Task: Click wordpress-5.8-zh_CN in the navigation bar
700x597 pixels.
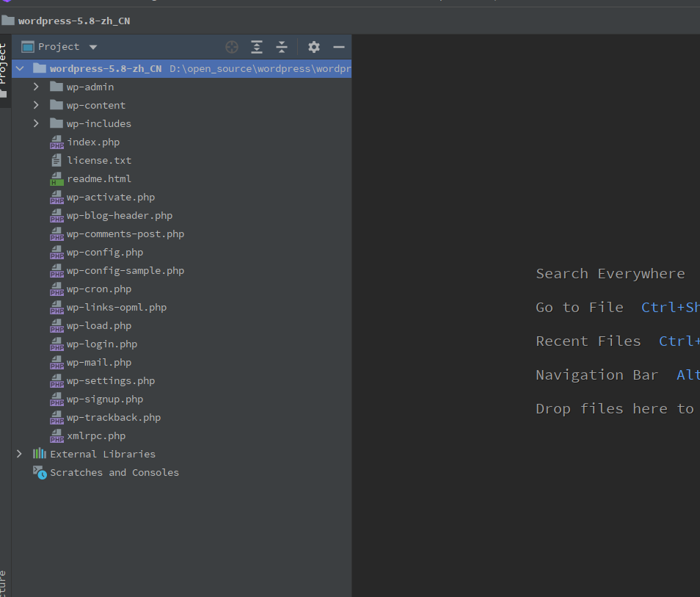Action: (x=73, y=21)
